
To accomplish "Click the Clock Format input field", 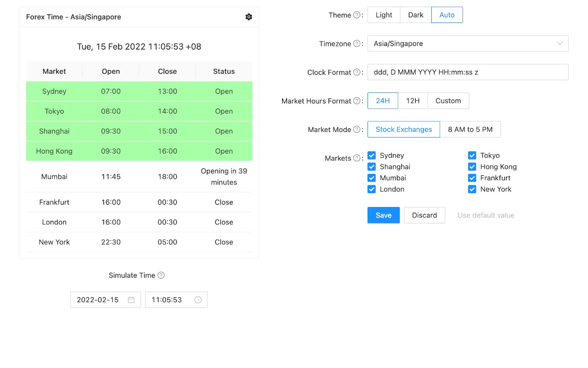I will click(468, 72).
